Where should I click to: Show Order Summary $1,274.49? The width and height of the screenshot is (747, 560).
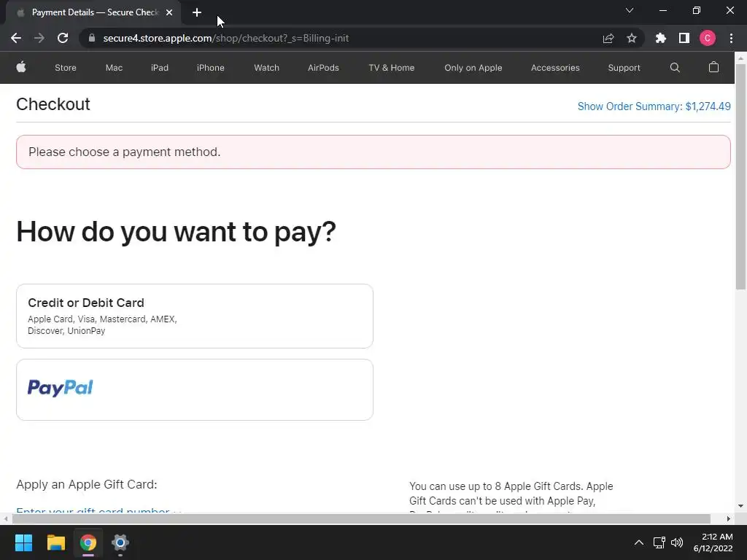[654, 106]
